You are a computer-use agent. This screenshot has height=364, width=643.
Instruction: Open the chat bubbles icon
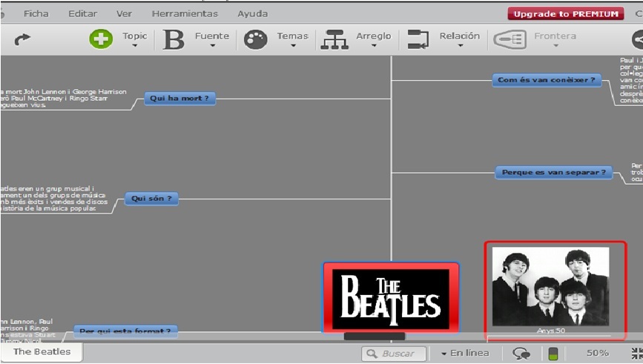pyautogui.click(x=522, y=354)
